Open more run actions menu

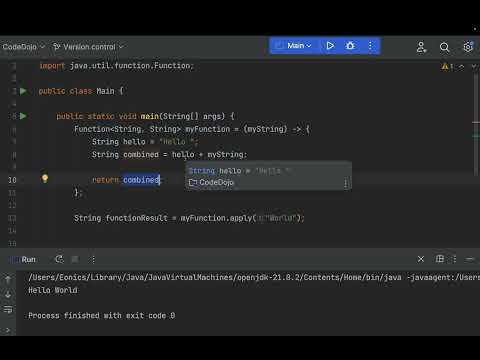[370, 46]
